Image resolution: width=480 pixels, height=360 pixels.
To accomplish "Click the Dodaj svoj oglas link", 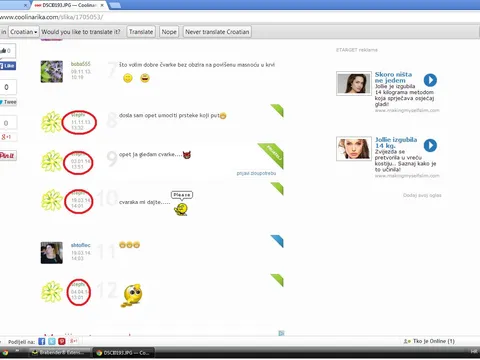I will (x=422, y=195).
